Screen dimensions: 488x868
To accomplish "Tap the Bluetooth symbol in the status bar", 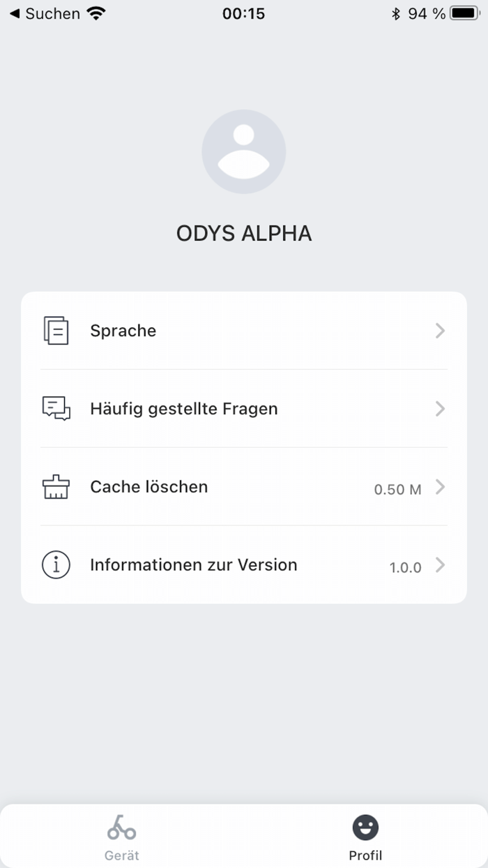I will pos(397,13).
